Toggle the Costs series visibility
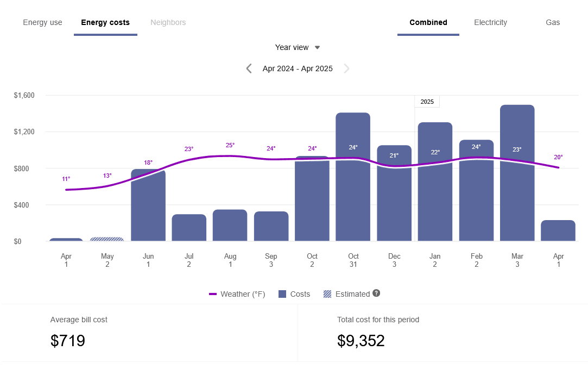This screenshot has height=369, width=588. (294, 293)
